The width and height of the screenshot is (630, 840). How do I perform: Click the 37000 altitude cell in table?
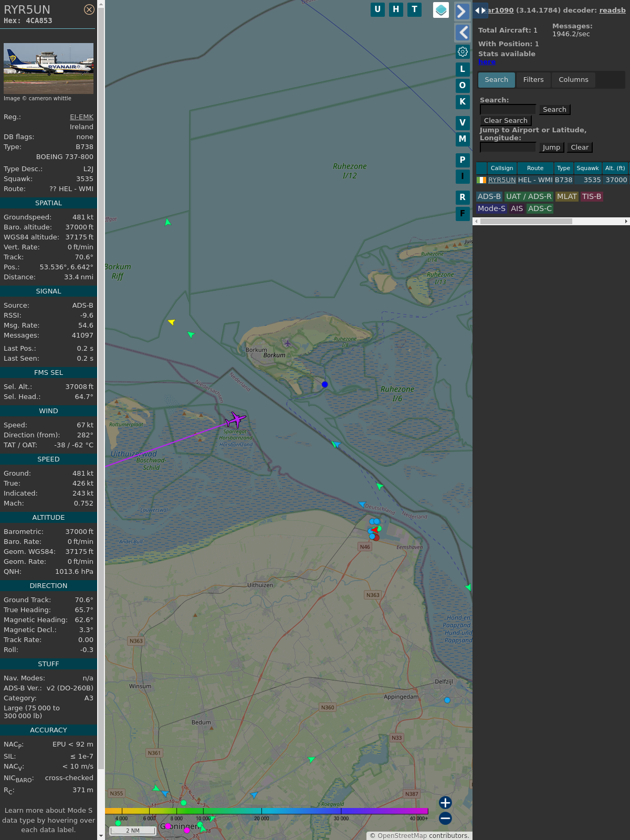click(616, 180)
